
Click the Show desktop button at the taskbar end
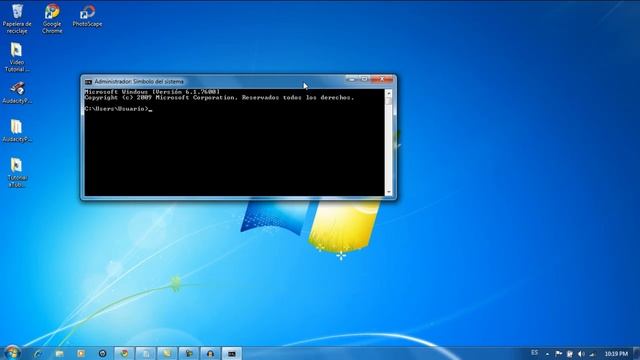point(636,353)
